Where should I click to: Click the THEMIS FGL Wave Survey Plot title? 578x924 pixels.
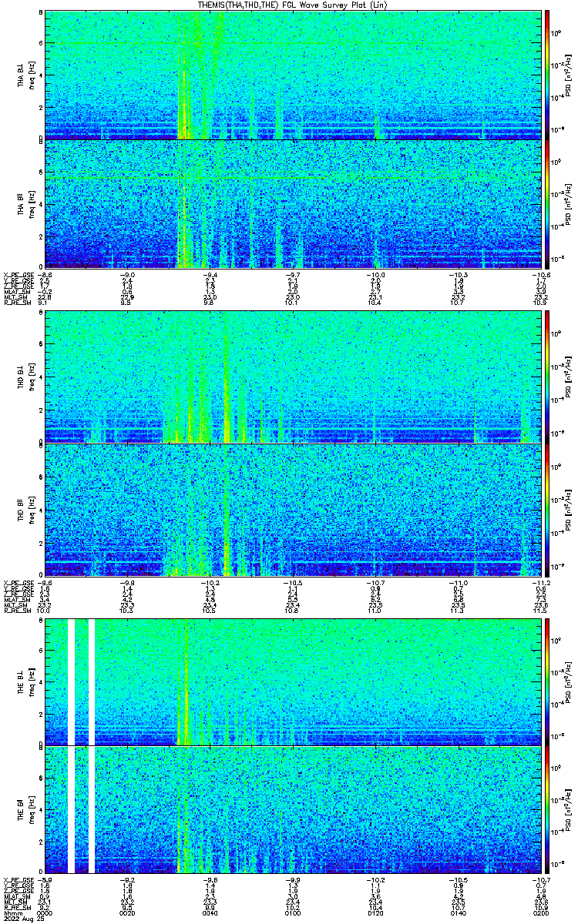[x=293, y=5]
